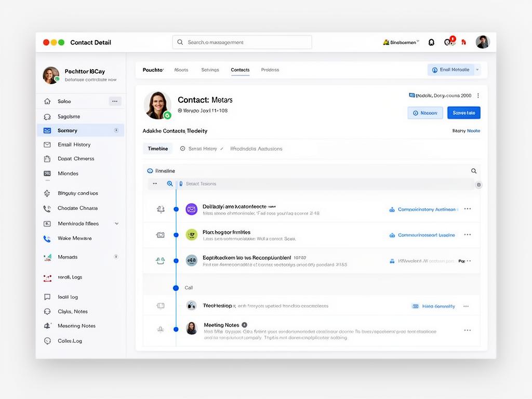Click the green status badge on the contact photo
Viewport: 532px width, 399px height.
pyautogui.click(x=167, y=115)
